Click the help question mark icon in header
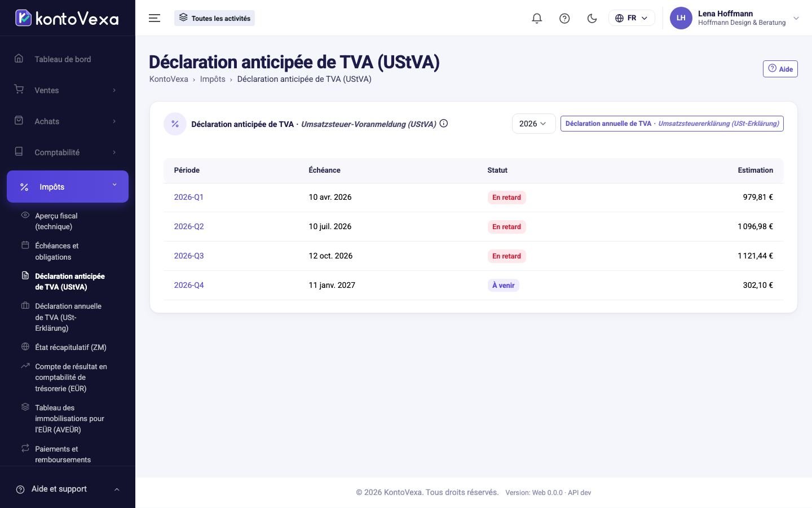This screenshot has height=508, width=812. (x=564, y=18)
